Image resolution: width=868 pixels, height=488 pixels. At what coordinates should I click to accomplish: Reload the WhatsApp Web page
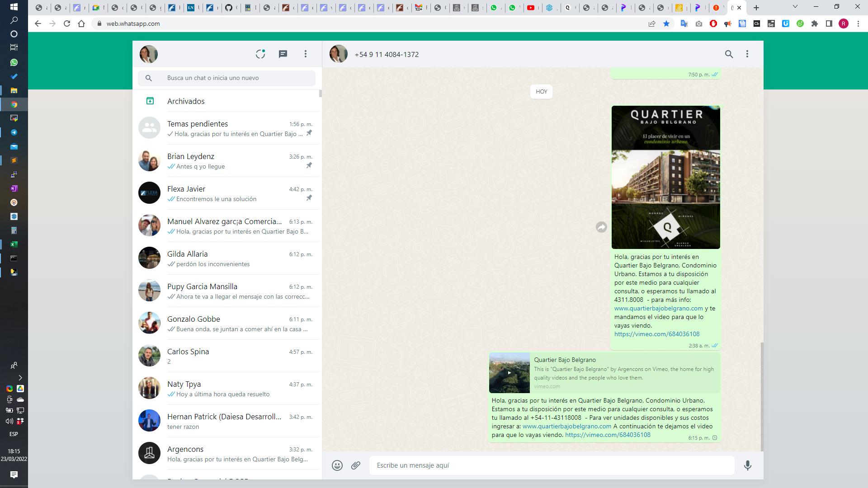tap(67, 23)
